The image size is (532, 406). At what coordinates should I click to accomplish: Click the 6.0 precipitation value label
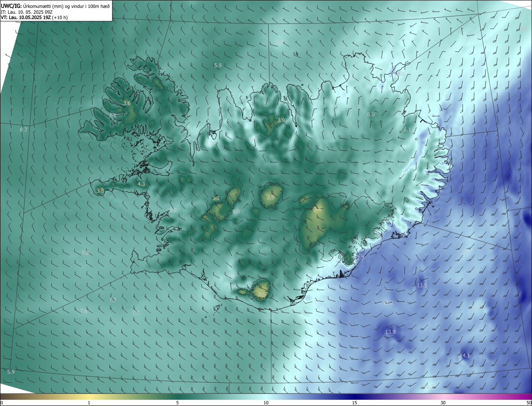371,115
